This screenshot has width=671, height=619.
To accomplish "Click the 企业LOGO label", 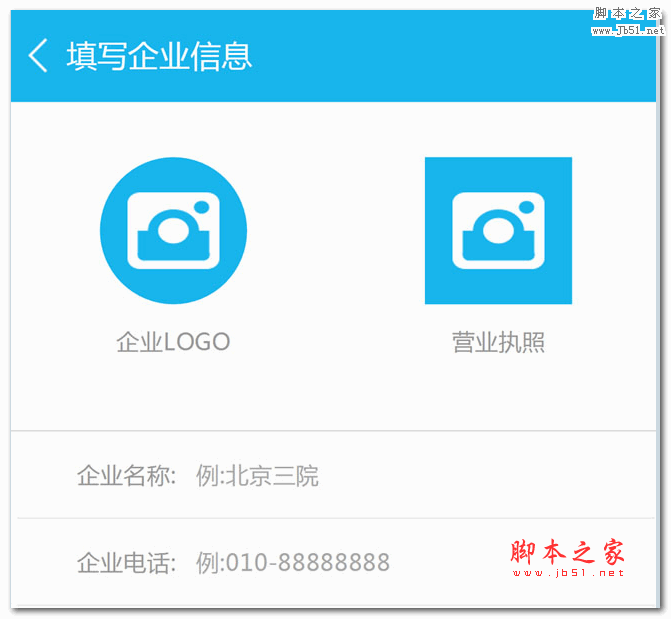I will (x=173, y=342).
